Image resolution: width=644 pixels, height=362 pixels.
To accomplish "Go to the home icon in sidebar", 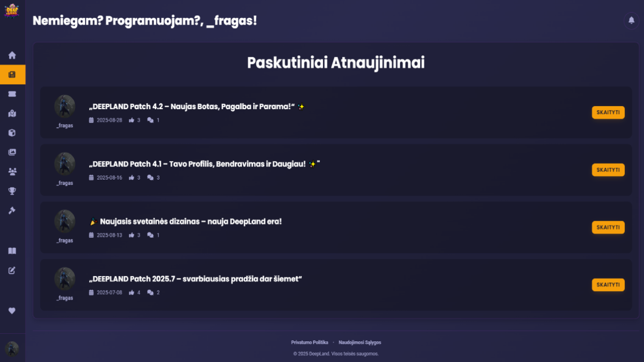I will point(12,55).
